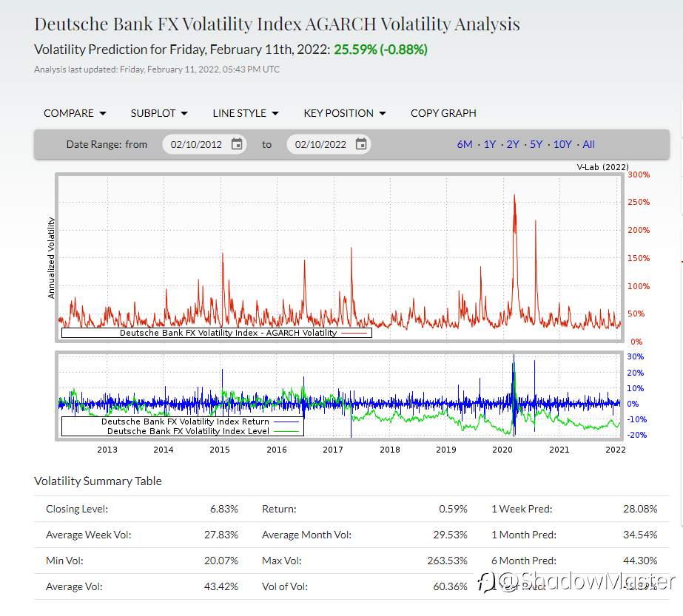Image resolution: width=683 pixels, height=616 pixels.
Task: Select 1 Month Pred value 34.54%
Action: pos(640,535)
